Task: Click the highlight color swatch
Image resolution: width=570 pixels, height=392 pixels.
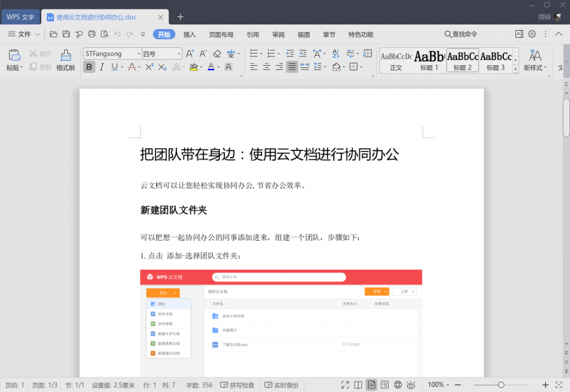Action: tap(193, 67)
